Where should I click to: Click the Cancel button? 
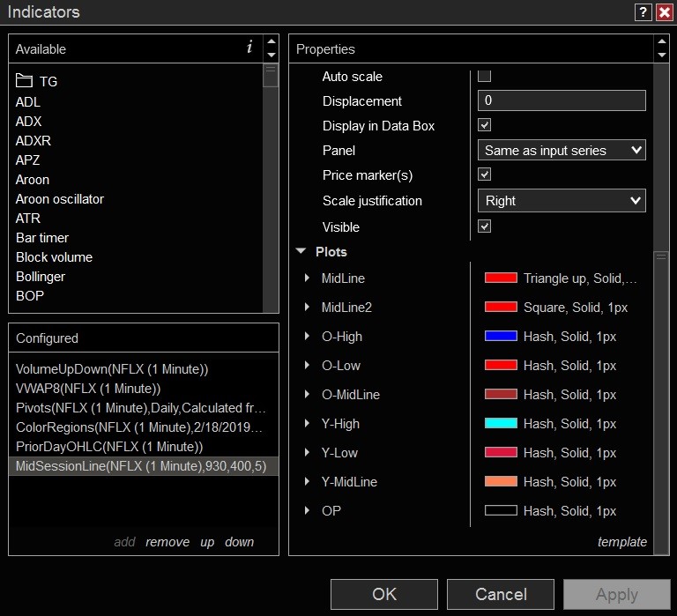501,595
